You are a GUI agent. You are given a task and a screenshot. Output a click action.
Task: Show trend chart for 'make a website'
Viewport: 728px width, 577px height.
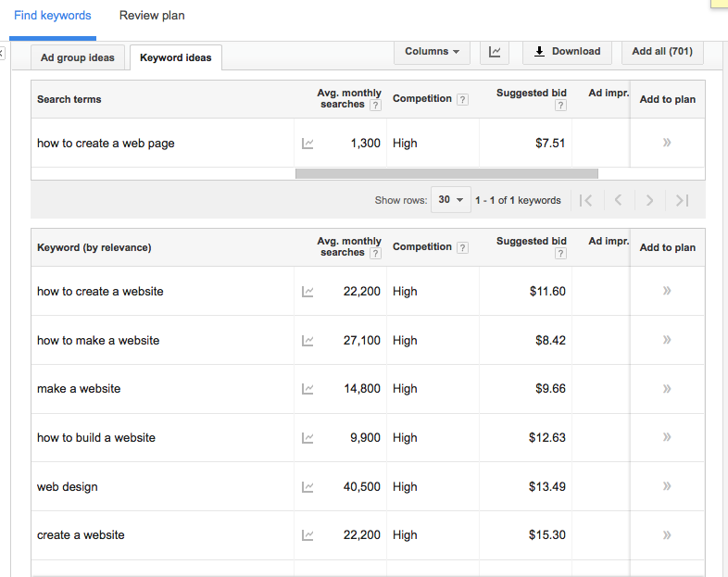pyautogui.click(x=308, y=389)
